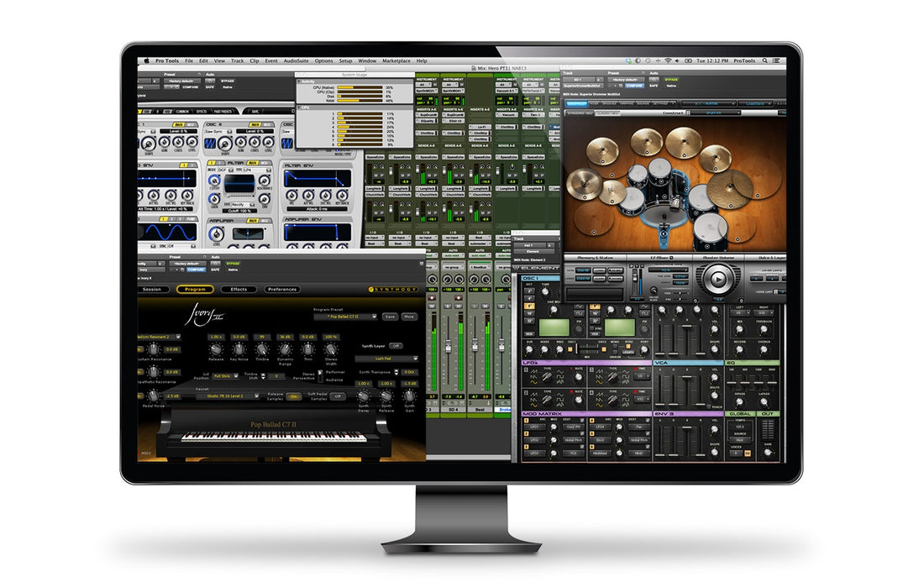Select the sine wave shape in Element's LFO 1
Viewport: 924px width, 587px height.
532,381
